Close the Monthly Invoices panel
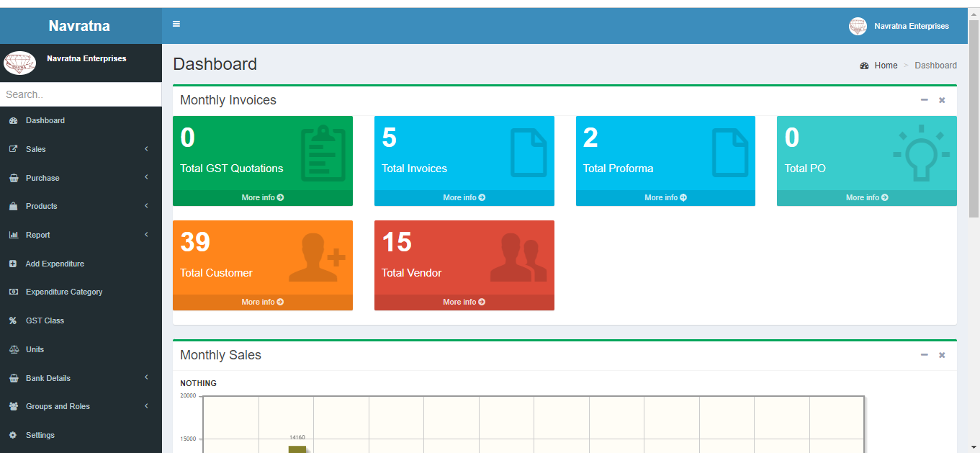 tap(942, 100)
